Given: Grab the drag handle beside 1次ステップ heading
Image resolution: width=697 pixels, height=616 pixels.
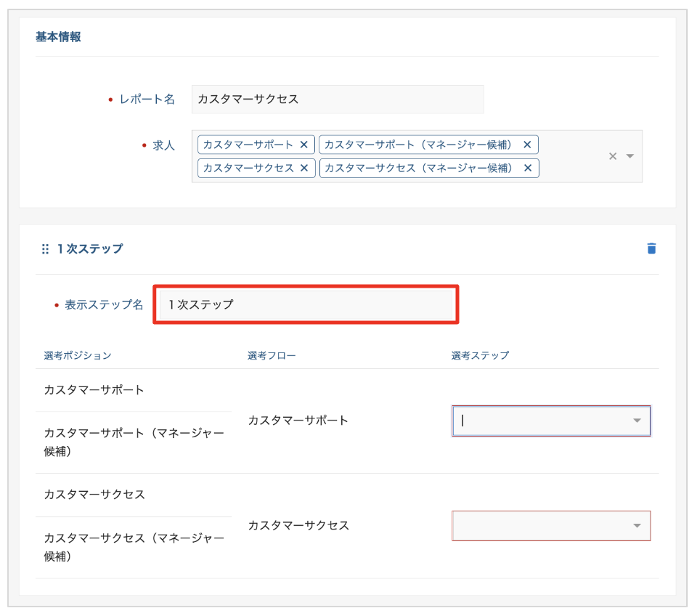Looking at the screenshot, I should (45, 248).
